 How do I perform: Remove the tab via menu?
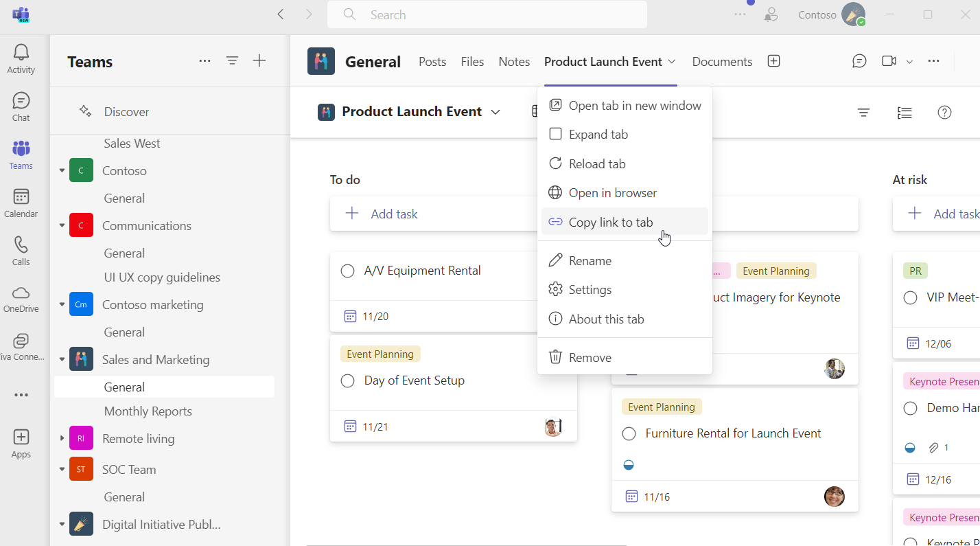[x=625, y=358]
